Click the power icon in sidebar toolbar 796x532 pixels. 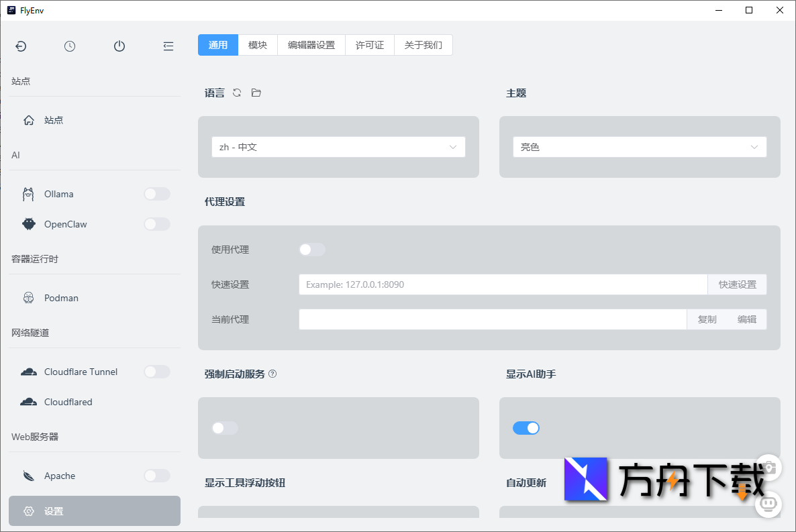[119, 46]
